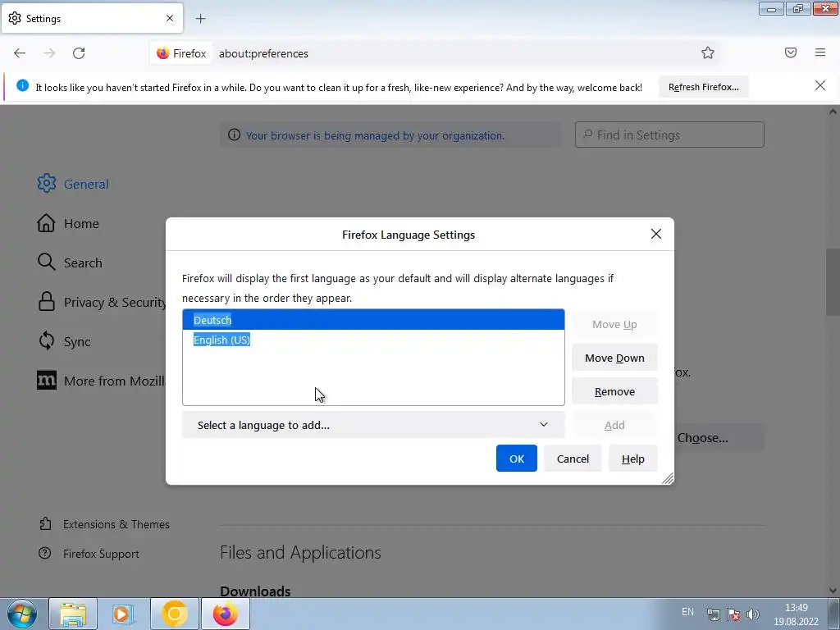840x630 pixels.
Task: Click the Find in Settings search box
Action: [x=669, y=135]
